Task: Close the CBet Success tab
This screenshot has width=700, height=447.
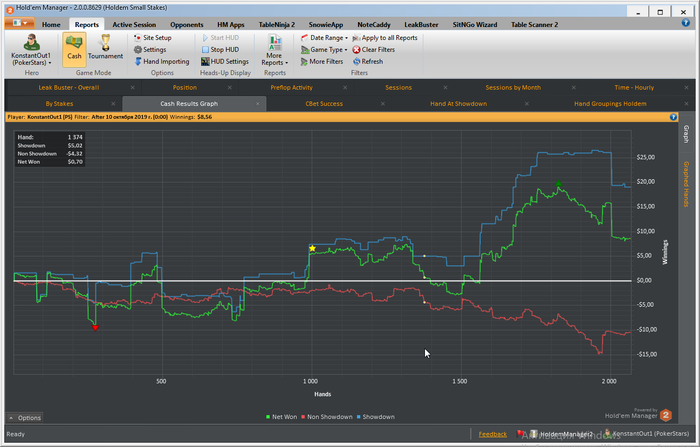Action: pos(383,104)
